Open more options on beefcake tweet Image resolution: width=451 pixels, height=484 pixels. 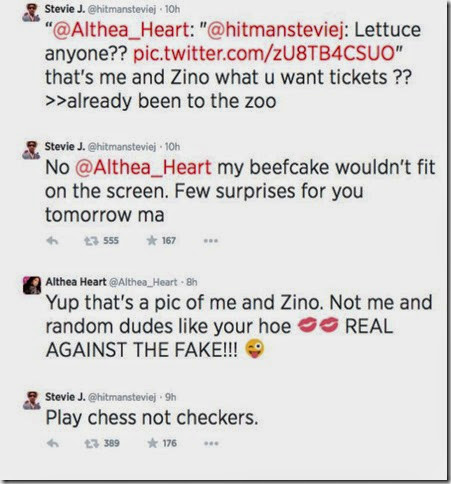point(211,241)
